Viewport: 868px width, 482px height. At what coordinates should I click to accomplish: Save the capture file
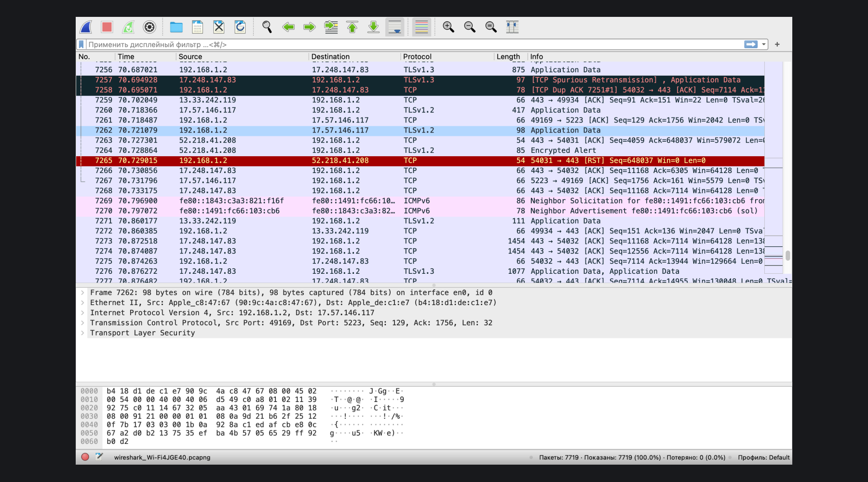[x=198, y=27]
